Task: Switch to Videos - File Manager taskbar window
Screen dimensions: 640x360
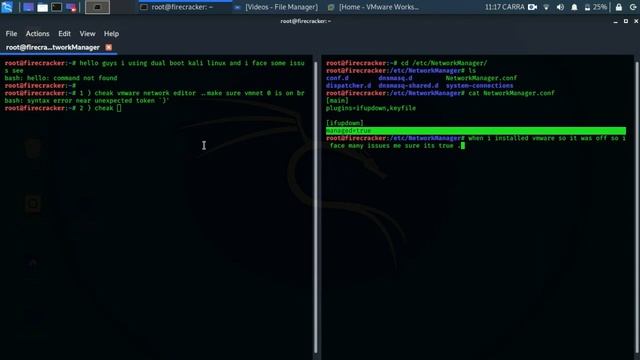Action: tap(277, 7)
